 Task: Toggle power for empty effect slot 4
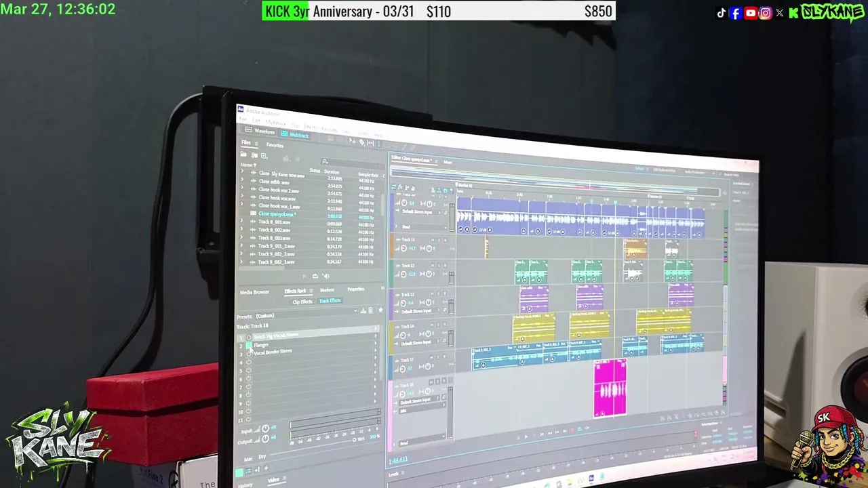[x=249, y=362]
